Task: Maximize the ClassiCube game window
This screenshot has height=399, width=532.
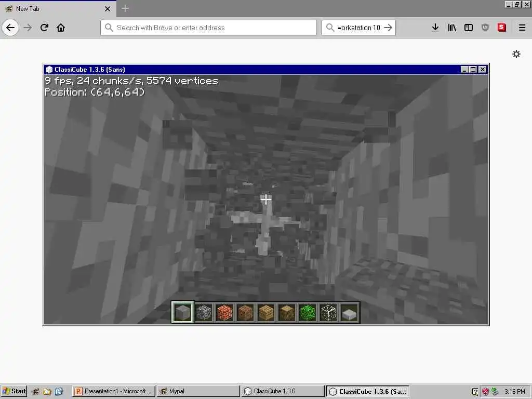Action: (x=473, y=70)
